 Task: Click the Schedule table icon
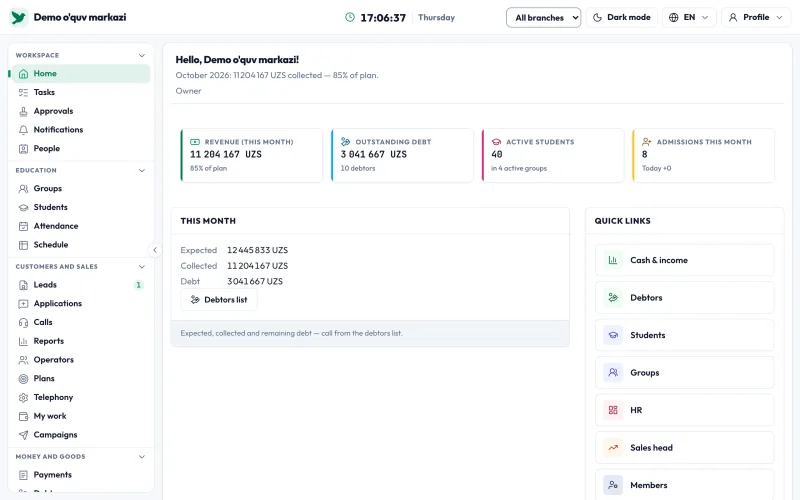(23, 245)
